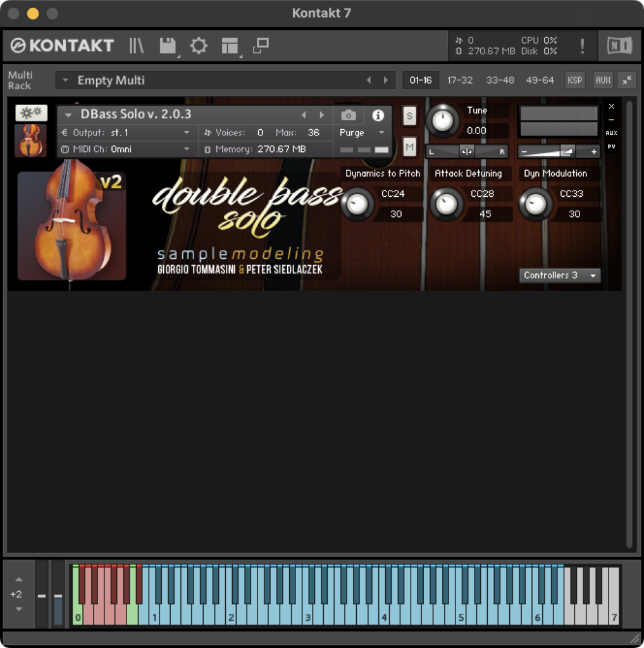Click the CC33 value 30 field
Screen dimensions: 644x648
pyautogui.click(x=574, y=214)
